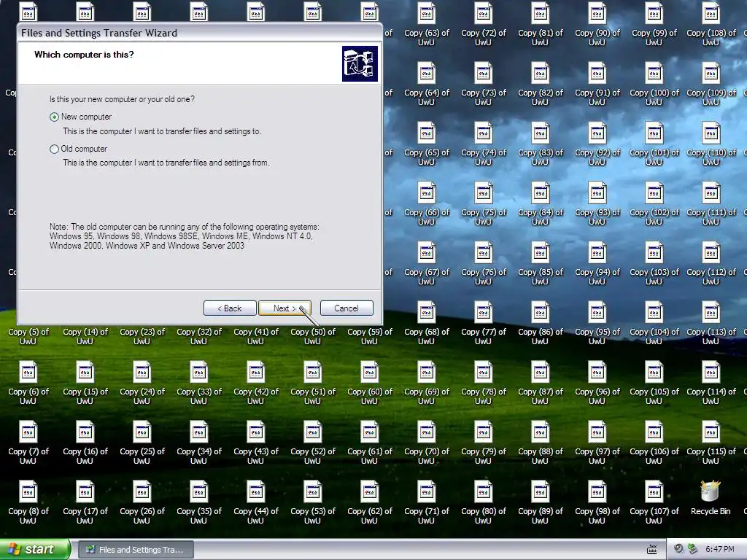
Task: Click the 'Copy (102) of UwU' file label
Action: pos(654,217)
